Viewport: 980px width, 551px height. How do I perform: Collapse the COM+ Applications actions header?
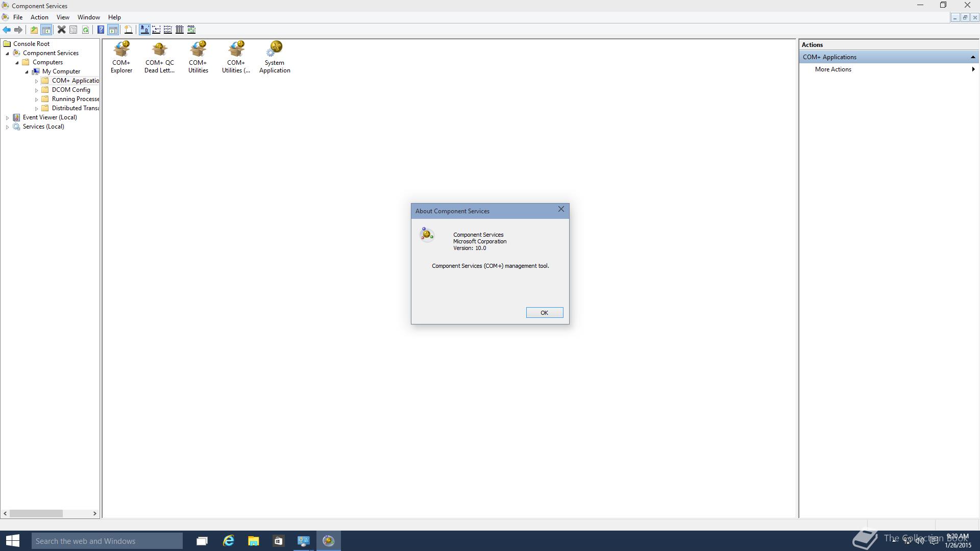pos(973,57)
